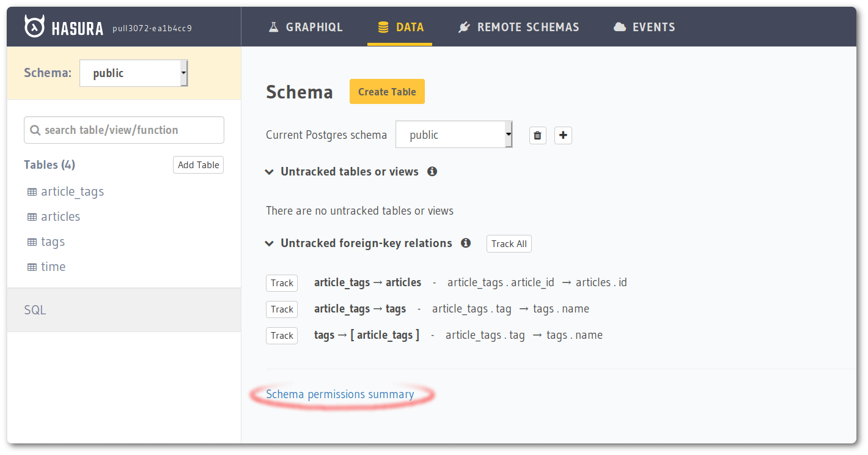Image resolution: width=868 pixels, height=455 pixels.
Task: Collapse the Untracked tables or views section
Action: pos(269,172)
